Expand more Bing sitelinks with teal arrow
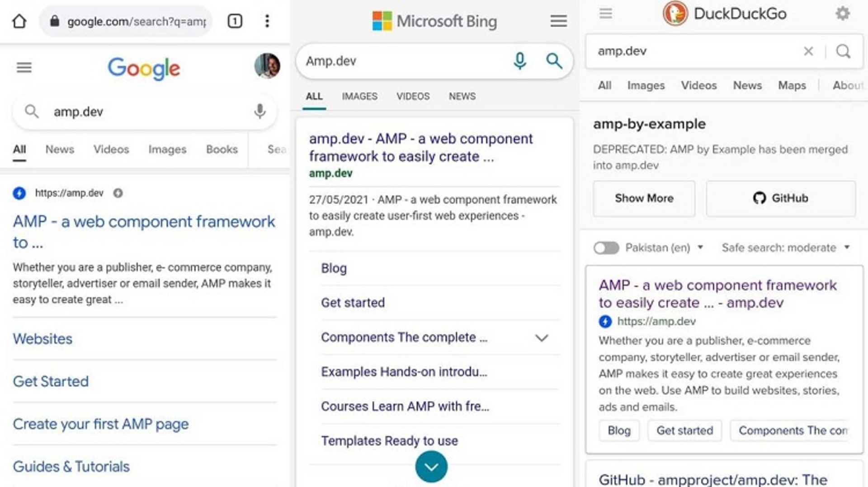Image resolution: width=868 pixels, height=487 pixels. point(431,467)
